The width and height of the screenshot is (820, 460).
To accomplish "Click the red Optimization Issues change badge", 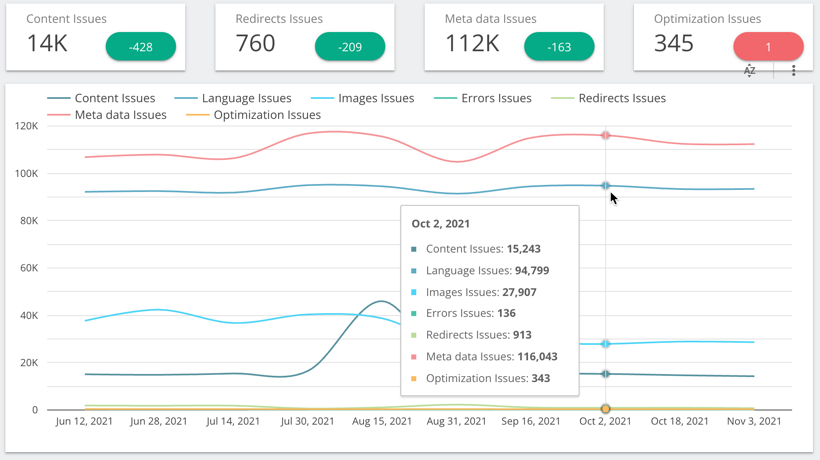I will coord(768,47).
